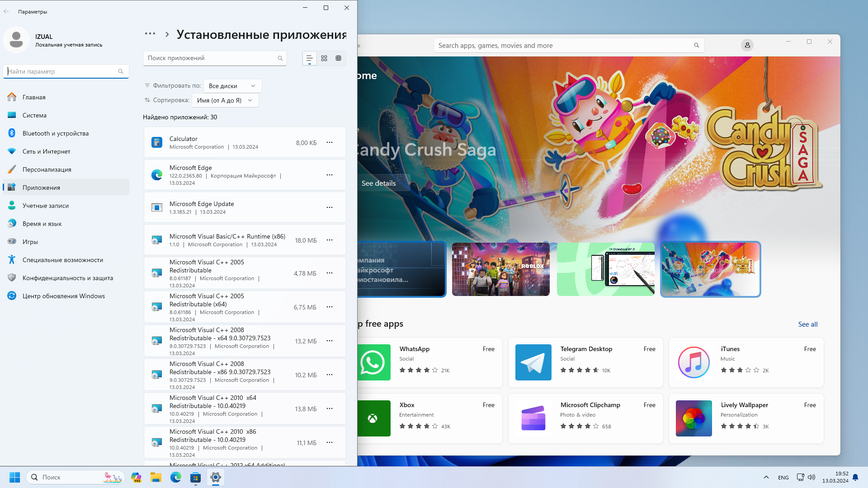Go back in the Settings window
This screenshot has height=488, width=868.
[7, 11]
